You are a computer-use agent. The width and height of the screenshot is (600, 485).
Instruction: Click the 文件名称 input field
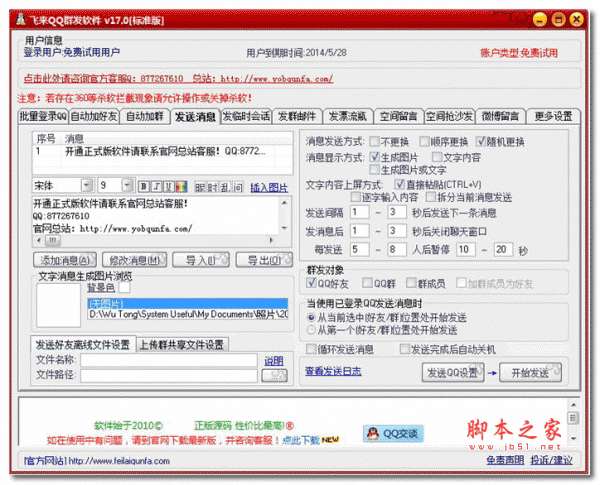(x=169, y=360)
